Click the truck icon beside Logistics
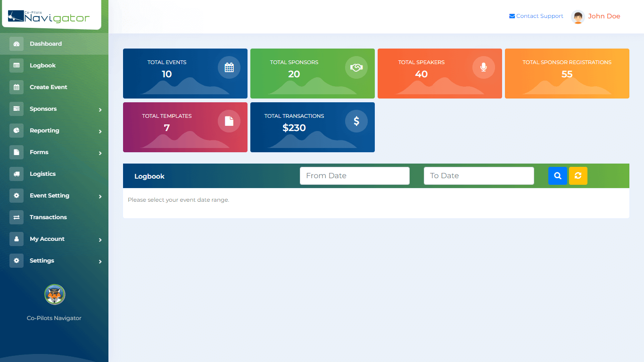 (x=17, y=174)
